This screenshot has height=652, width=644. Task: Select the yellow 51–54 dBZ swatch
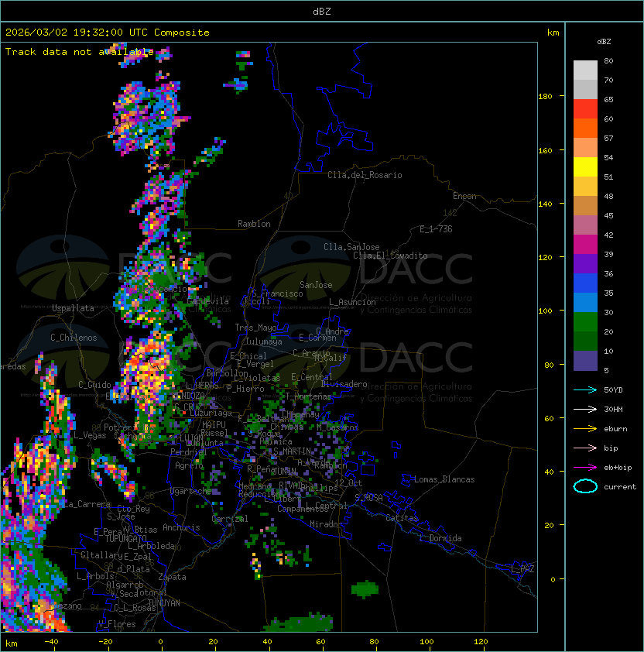coord(585,166)
